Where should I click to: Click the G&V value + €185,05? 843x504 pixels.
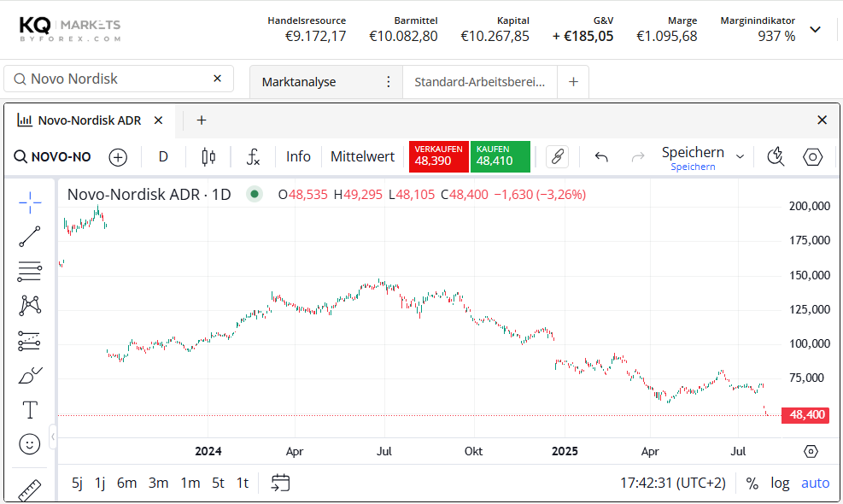click(x=582, y=36)
